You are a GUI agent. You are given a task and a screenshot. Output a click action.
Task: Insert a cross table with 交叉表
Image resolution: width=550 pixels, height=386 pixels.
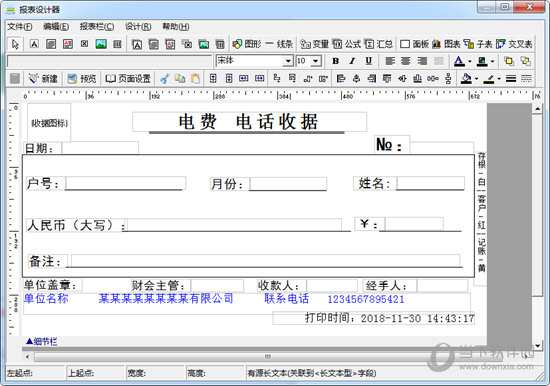514,44
